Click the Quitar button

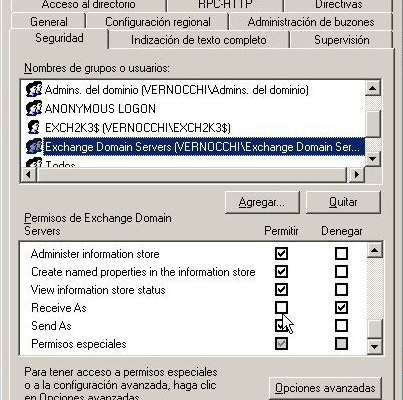coord(343,202)
